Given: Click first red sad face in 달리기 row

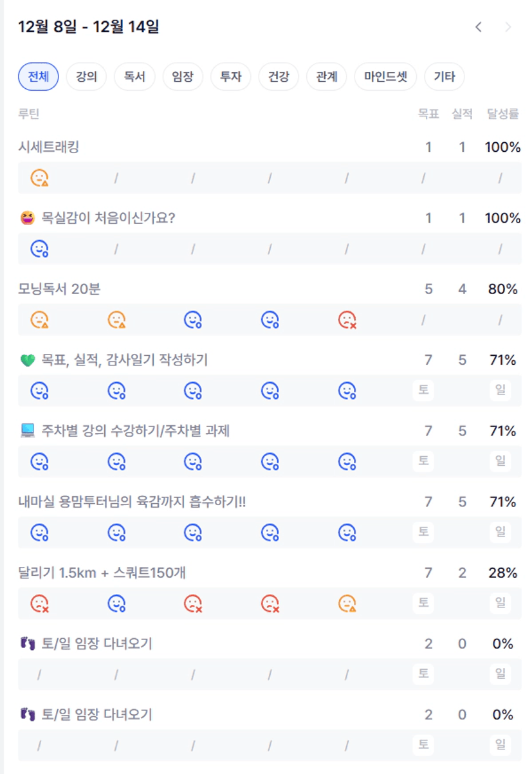Looking at the screenshot, I should (x=40, y=603).
